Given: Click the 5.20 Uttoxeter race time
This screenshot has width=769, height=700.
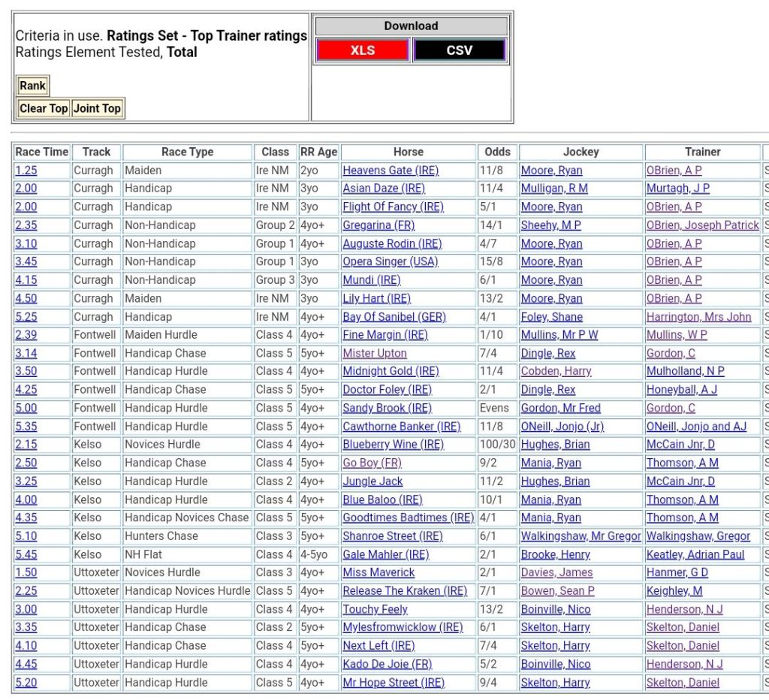Looking at the screenshot, I should [26, 683].
